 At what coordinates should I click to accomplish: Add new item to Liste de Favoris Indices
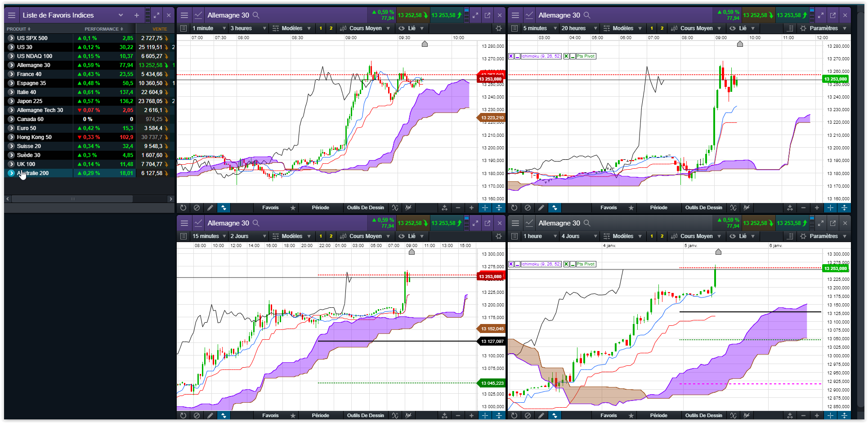point(137,15)
